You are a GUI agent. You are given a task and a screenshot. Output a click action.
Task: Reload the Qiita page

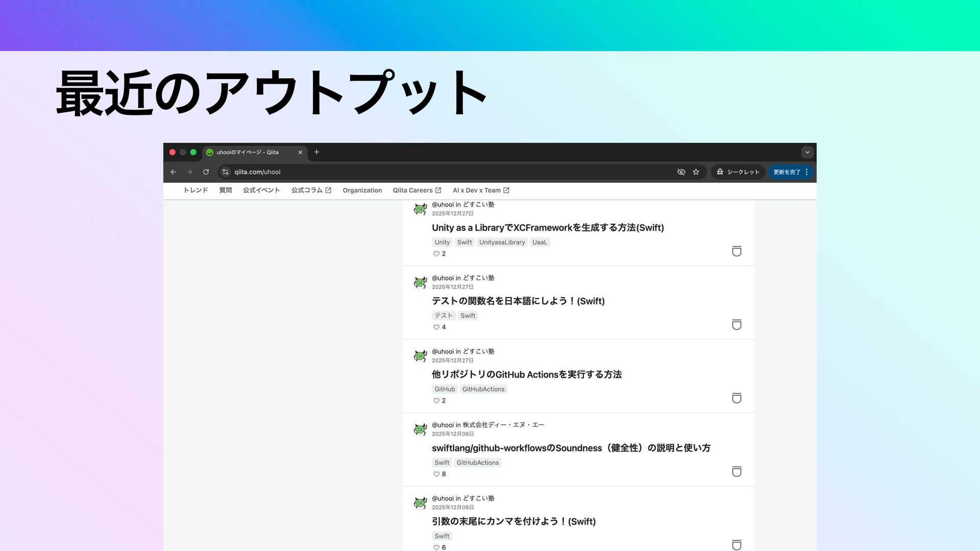tap(206, 172)
